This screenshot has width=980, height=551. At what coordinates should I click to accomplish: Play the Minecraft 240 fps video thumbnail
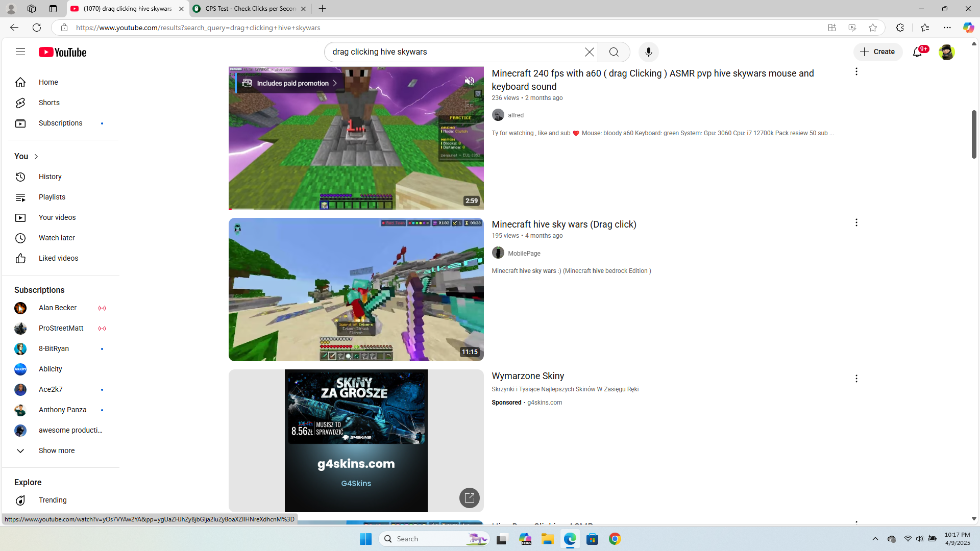(356, 138)
